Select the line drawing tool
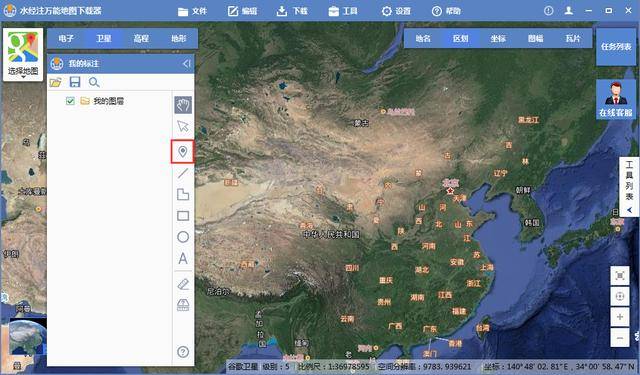This screenshot has height=375, width=640. (183, 173)
